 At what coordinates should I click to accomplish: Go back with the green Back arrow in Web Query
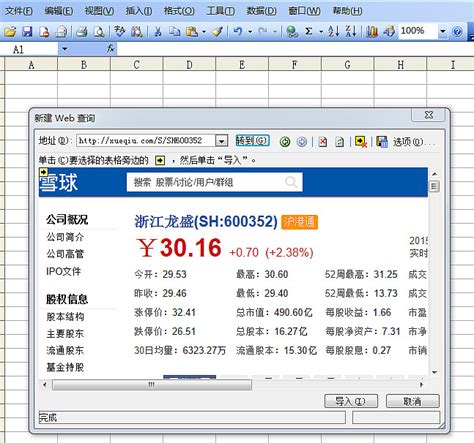(x=285, y=142)
